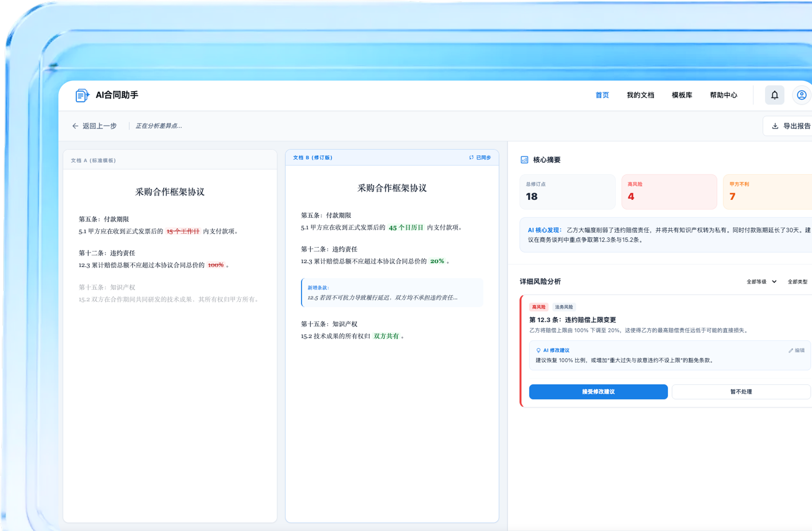Click the 正在分析差异点... status text
The height and width of the screenshot is (531, 812).
pyautogui.click(x=159, y=126)
